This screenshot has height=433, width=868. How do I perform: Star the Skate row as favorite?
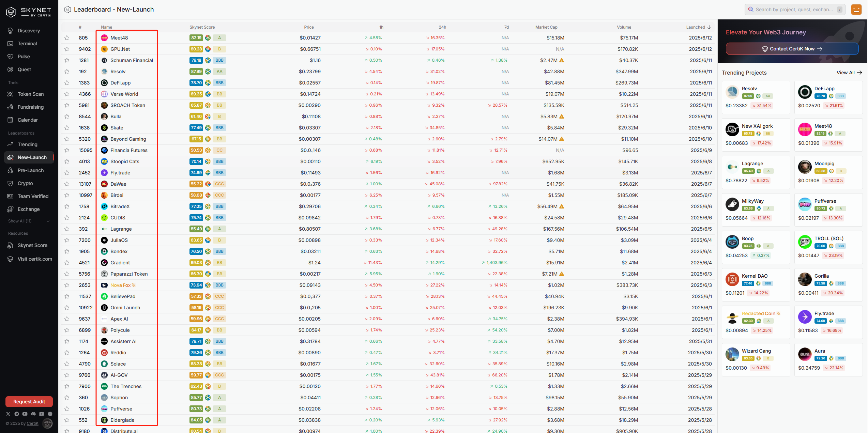click(x=67, y=128)
